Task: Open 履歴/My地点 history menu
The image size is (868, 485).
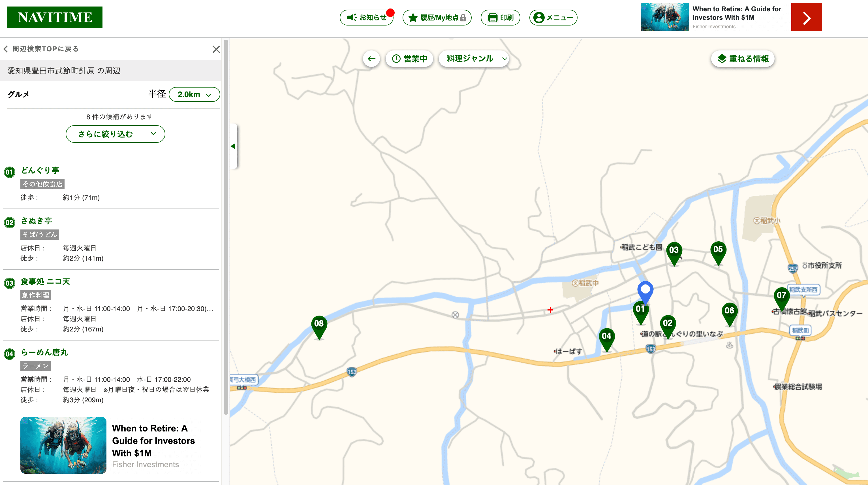Action: point(437,18)
